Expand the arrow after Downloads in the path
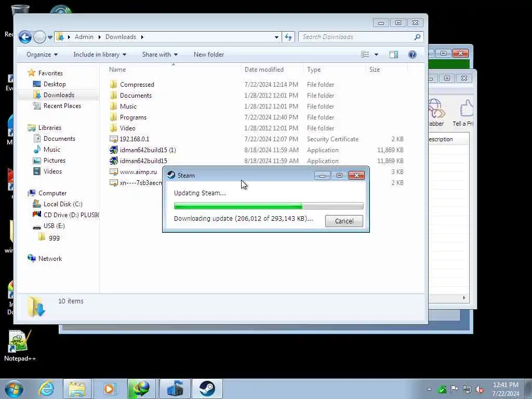The height and width of the screenshot is (399, 532). click(x=142, y=37)
